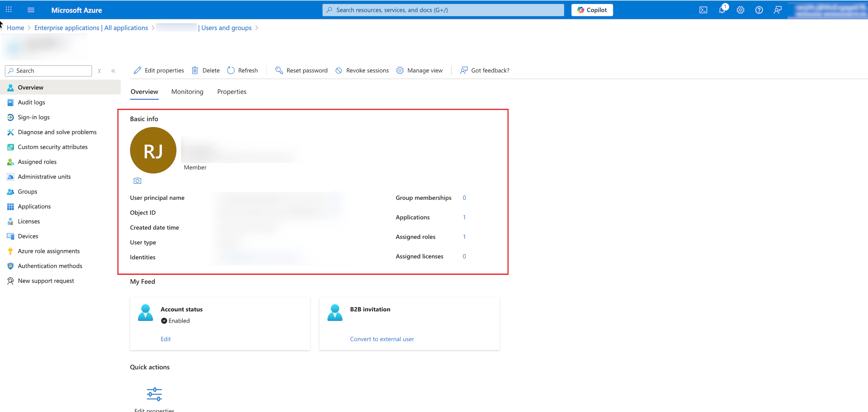Viewport: 868px width, 412px height.
Task: Click the Delete trash icon
Action: (x=195, y=70)
